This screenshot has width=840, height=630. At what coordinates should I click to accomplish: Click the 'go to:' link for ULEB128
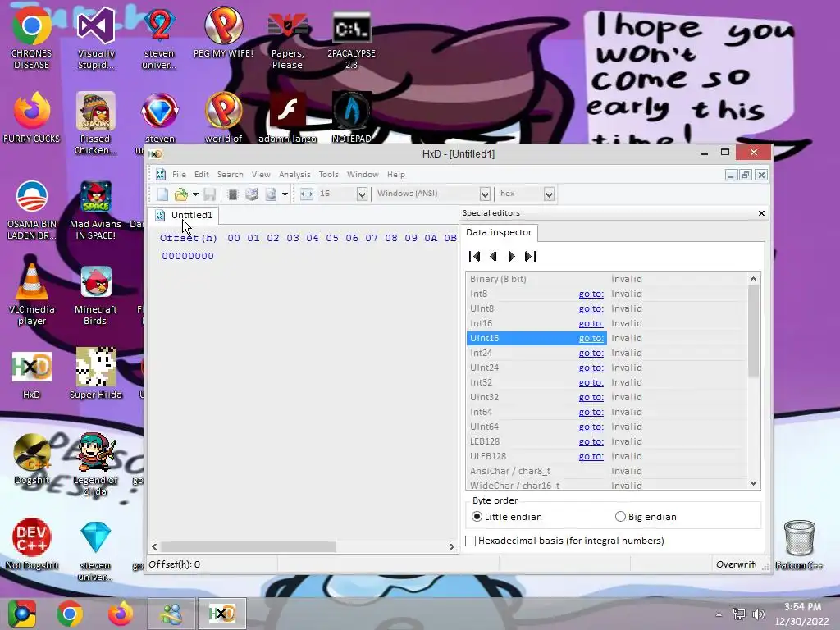(x=591, y=456)
